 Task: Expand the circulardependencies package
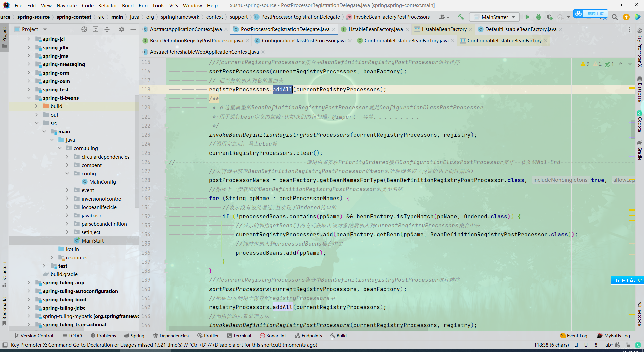[x=67, y=157]
